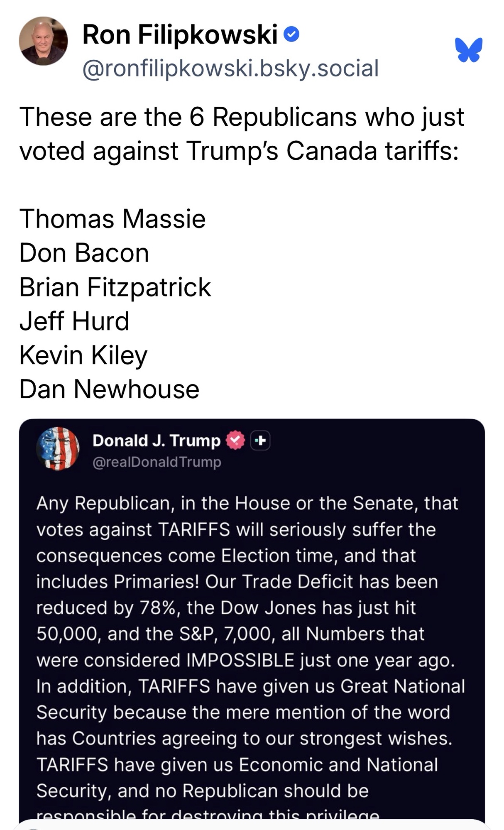The width and height of the screenshot is (504, 830).
Task: Open the Donald J. Trump display name
Action: pos(157,441)
